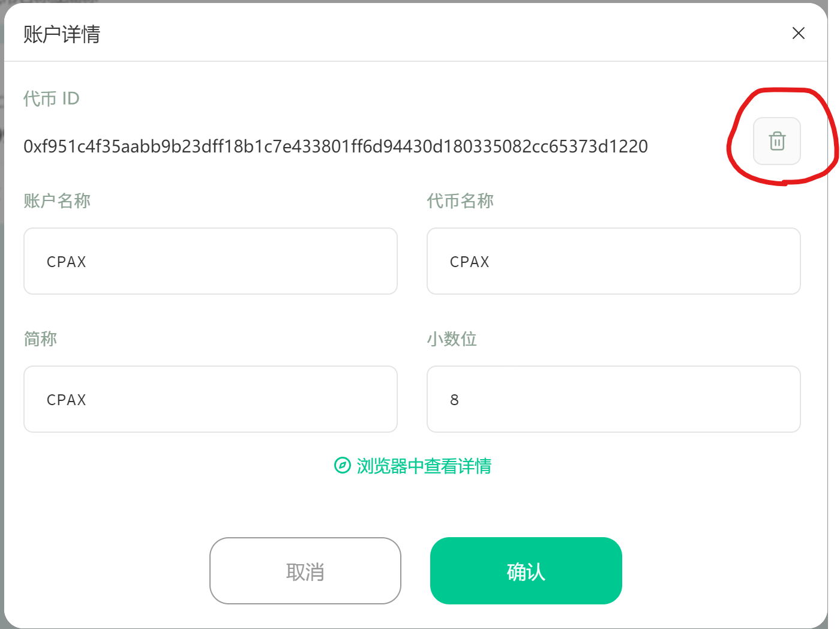Click the green compass icon
The width and height of the screenshot is (840, 629).
tap(342, 466)
